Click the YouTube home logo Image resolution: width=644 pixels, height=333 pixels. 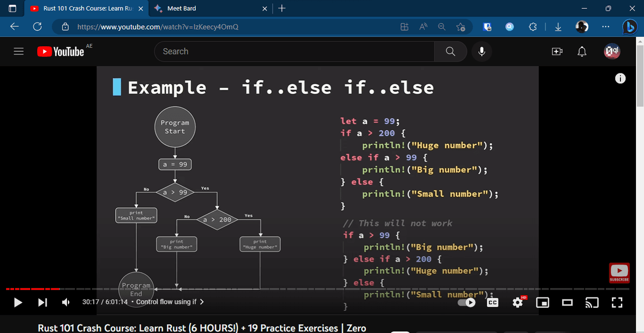tap(61, 51)
